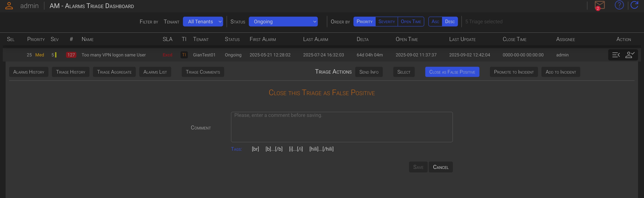Open the All Tenants dropdown

203,22
